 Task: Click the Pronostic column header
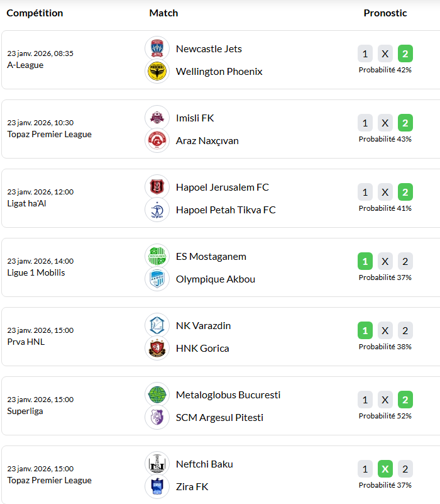385,13
